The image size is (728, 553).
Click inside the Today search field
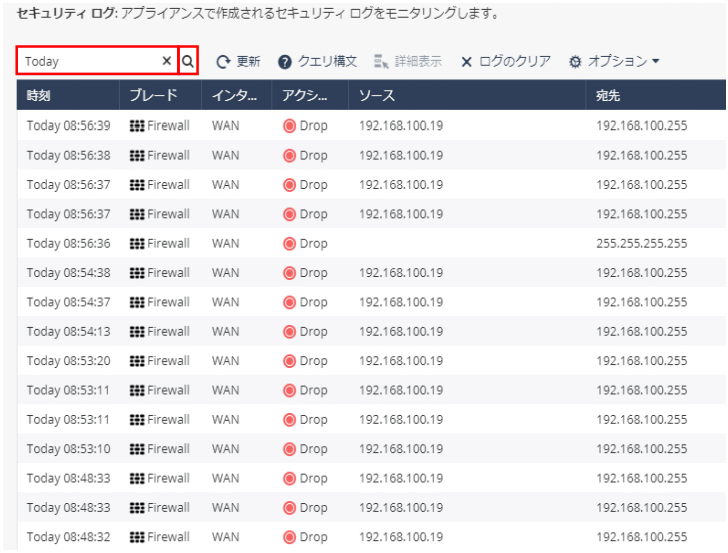point(90,61)
